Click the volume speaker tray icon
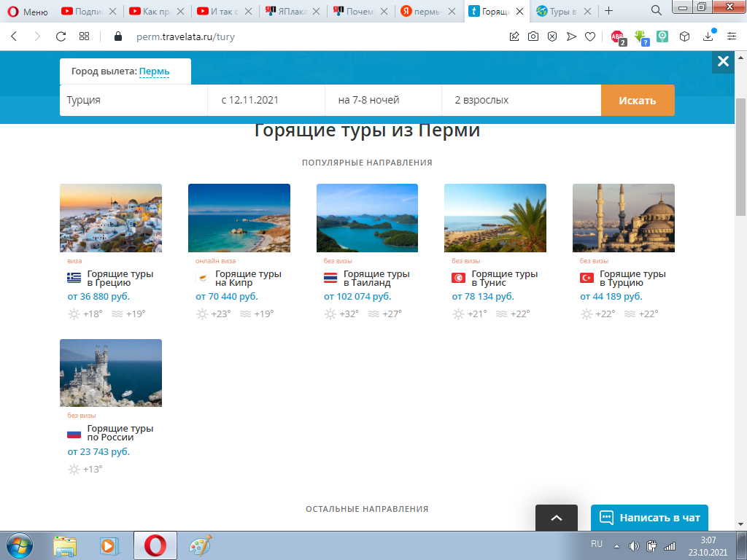This screenshot has height=560, width=747. point(634,546)
